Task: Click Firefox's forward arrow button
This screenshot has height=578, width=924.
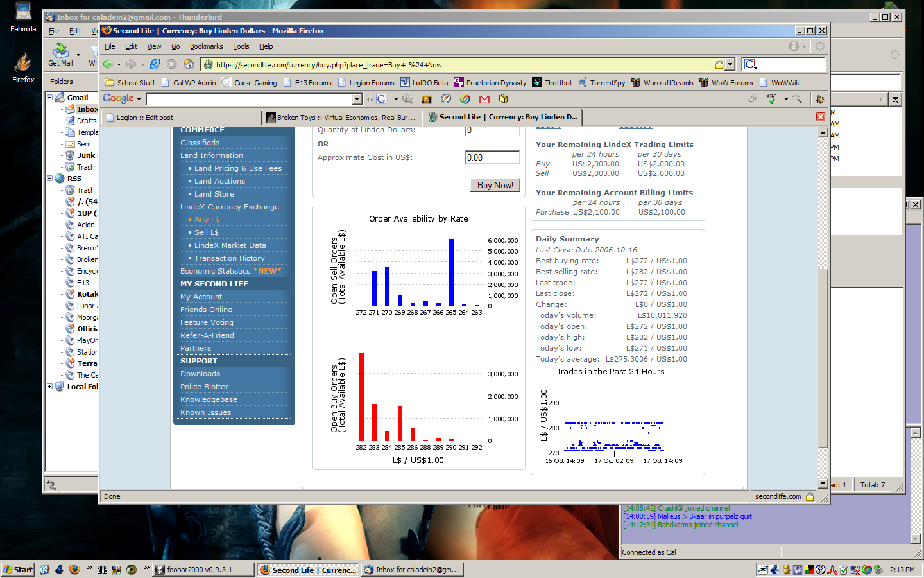Action: click(131, 64)
